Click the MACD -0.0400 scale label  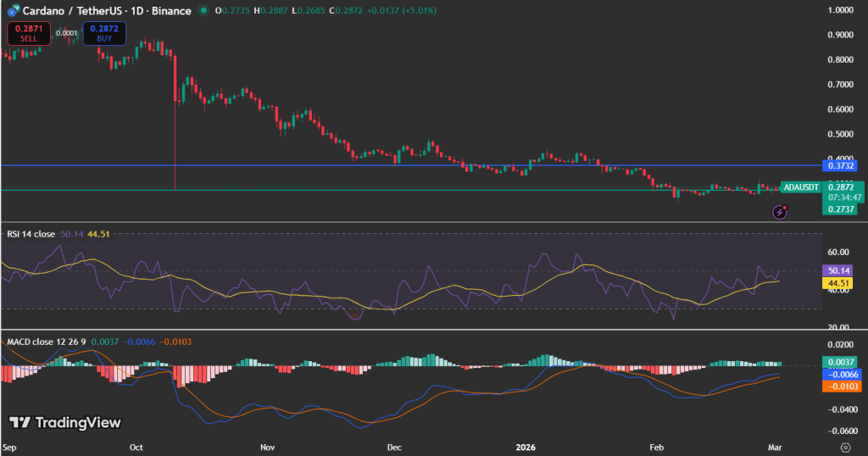843,409
